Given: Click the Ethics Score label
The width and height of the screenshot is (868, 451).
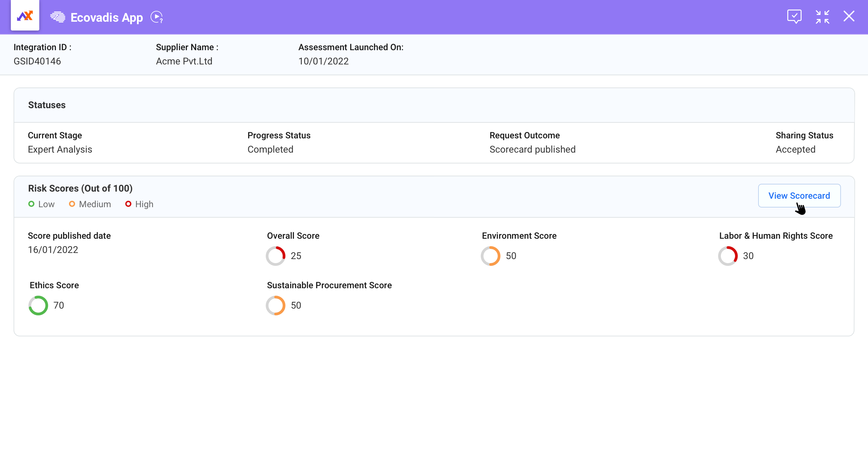Looking at the screenshot, I should (54, 285).
